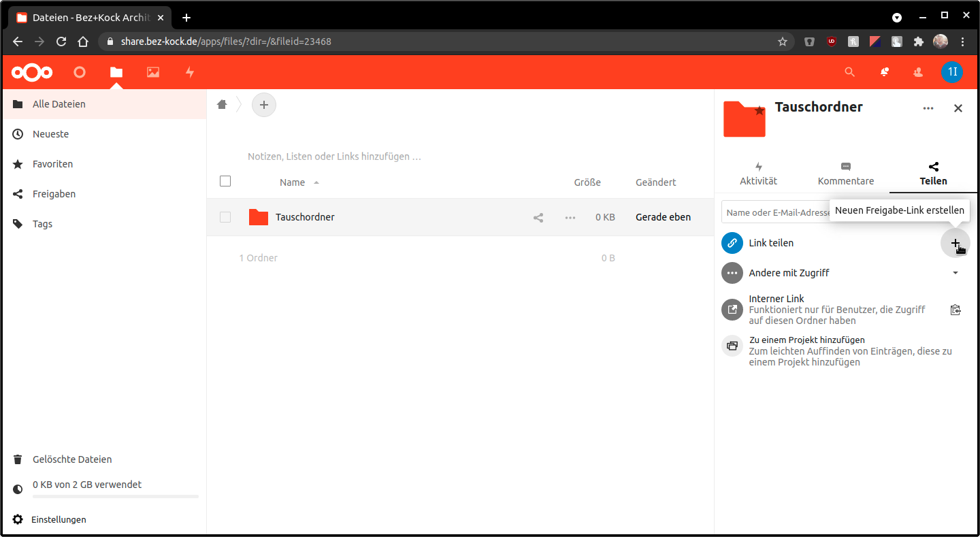Switch to the Aktivität tab
This screenshot has width=980, height=537.
[x=758, y=174]
